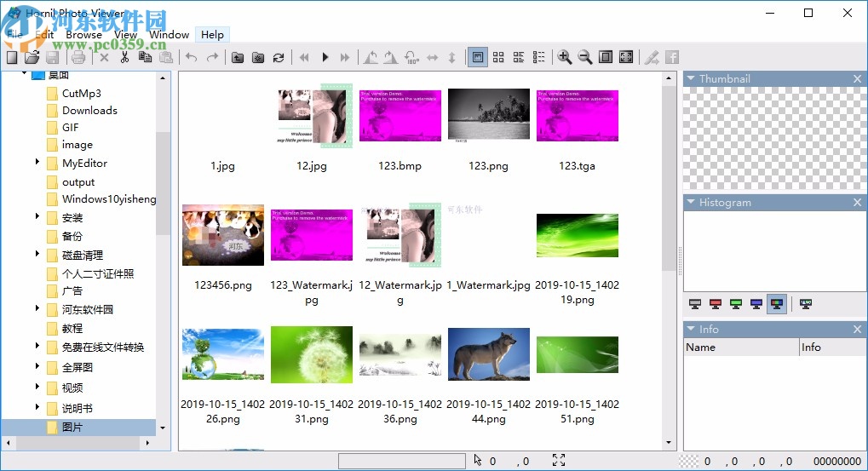Image resolution: width=868 pixels, height=471 pixels.
Task: Expand the 全屏图 folder node
Action: pos(37,366)
